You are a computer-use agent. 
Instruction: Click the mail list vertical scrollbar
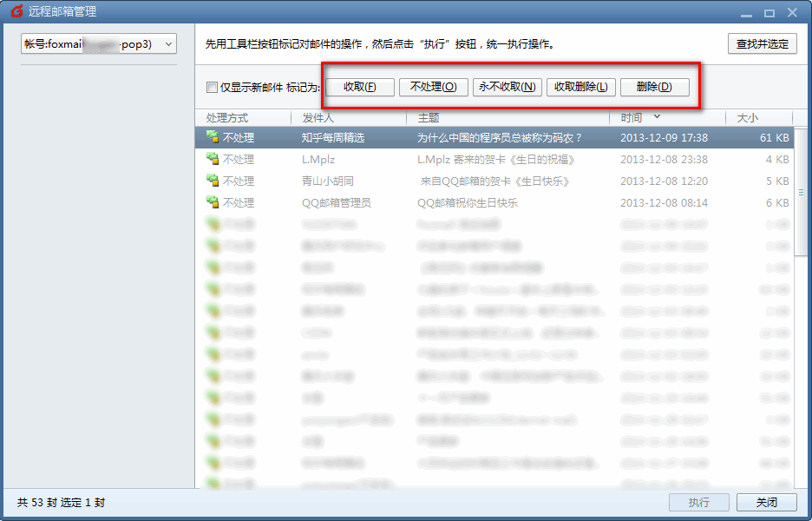802,191
